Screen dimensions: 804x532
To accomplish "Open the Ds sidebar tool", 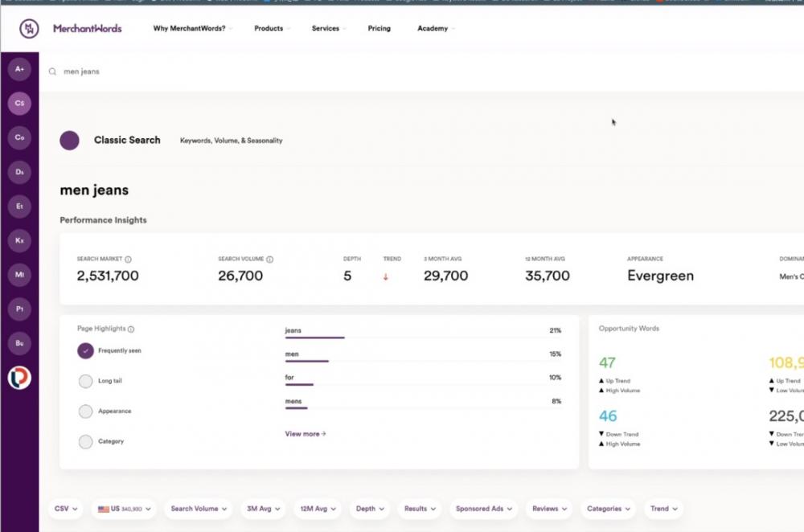I will [x=19, y=172].
